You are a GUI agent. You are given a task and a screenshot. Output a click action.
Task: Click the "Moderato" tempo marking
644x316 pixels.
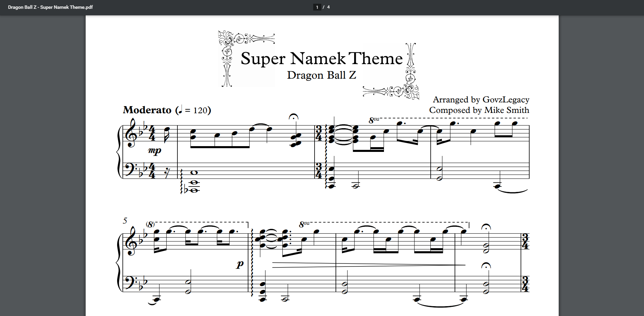[x=147, y=110]
